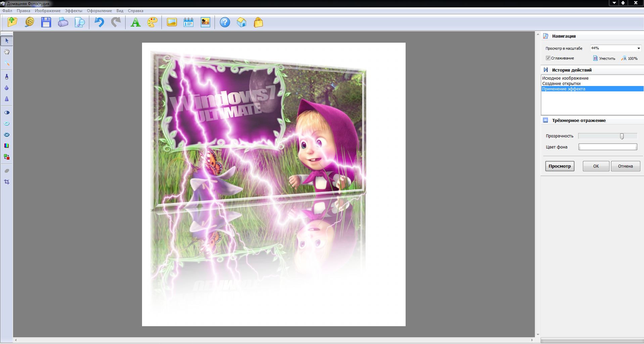Select the blur droplet tool
This screenshot has width=644, height=344.
click(7, 88)
